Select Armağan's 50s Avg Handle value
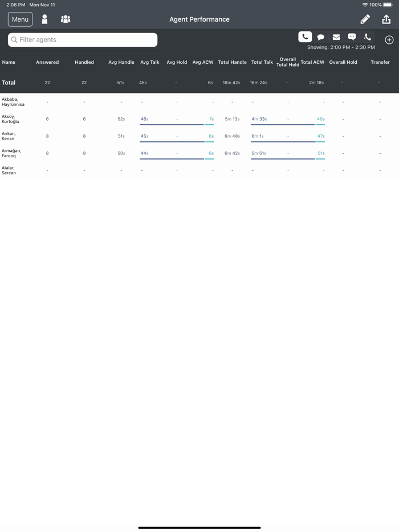399x532 pixels. click(121, 153)
